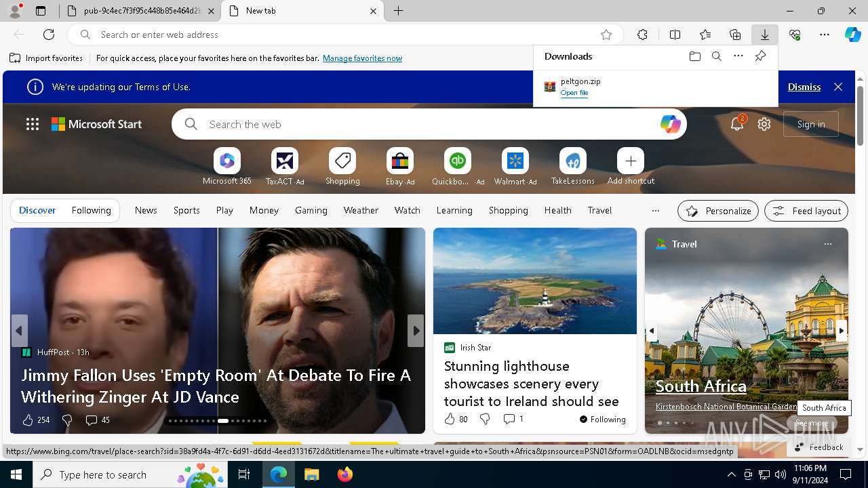This screenshot has height=488, width=868.
Task: Like the lighthouse article
Action: coord(450,420)
